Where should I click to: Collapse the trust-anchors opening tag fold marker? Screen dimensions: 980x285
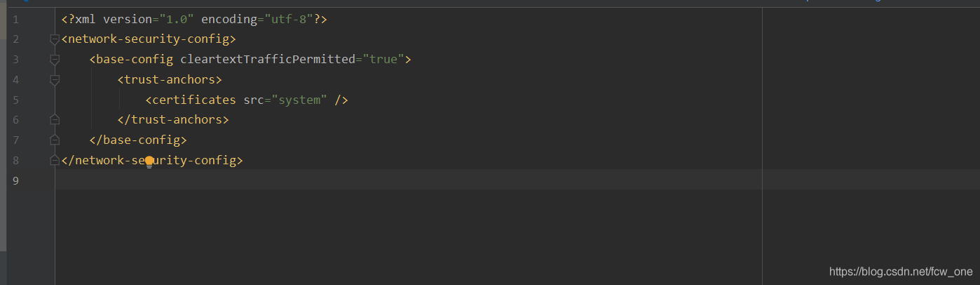pos(55,80)
